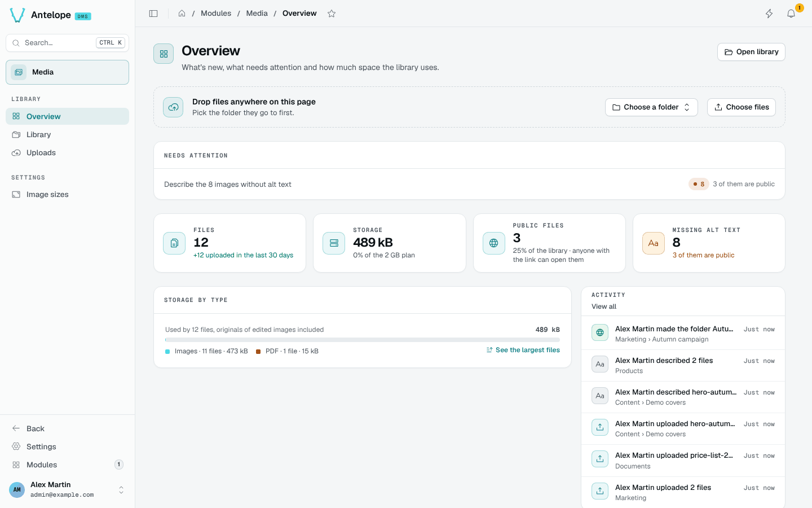Image resolution: width=812 pixels, height=508 pixels.
Task: Favorite this page with the star icon
Action: coord(332,14)
